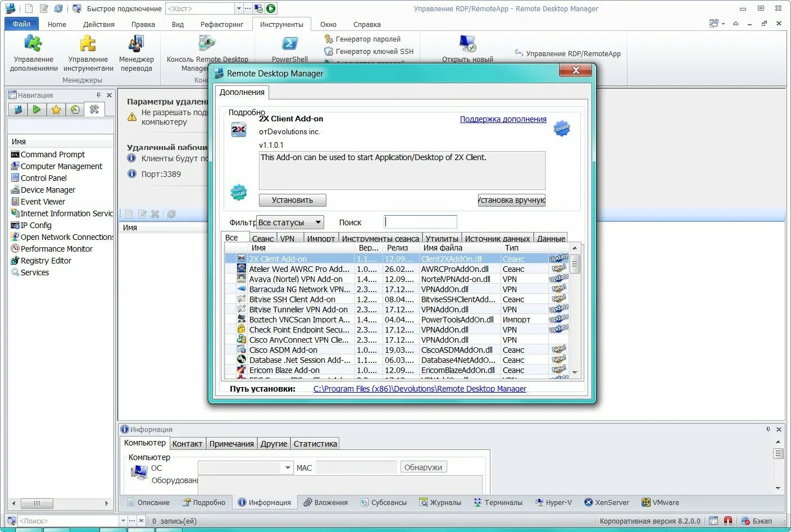Screen dimensions: 791x532
Task: Pin the Навигация panel
Action: (99, 95)
